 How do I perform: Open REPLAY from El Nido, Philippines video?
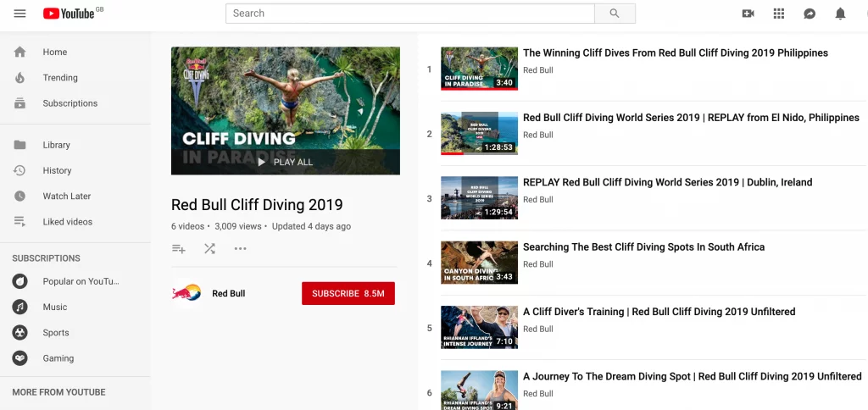click(x=691, y=118)
